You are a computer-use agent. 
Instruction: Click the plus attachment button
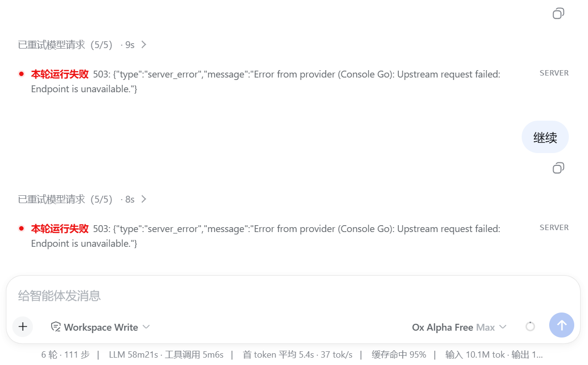pos(23,326)
